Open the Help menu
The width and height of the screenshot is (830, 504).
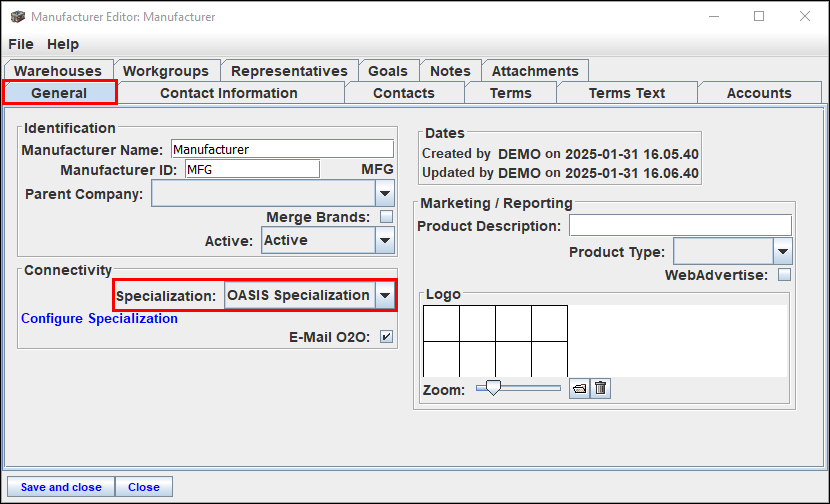[63, 44]
